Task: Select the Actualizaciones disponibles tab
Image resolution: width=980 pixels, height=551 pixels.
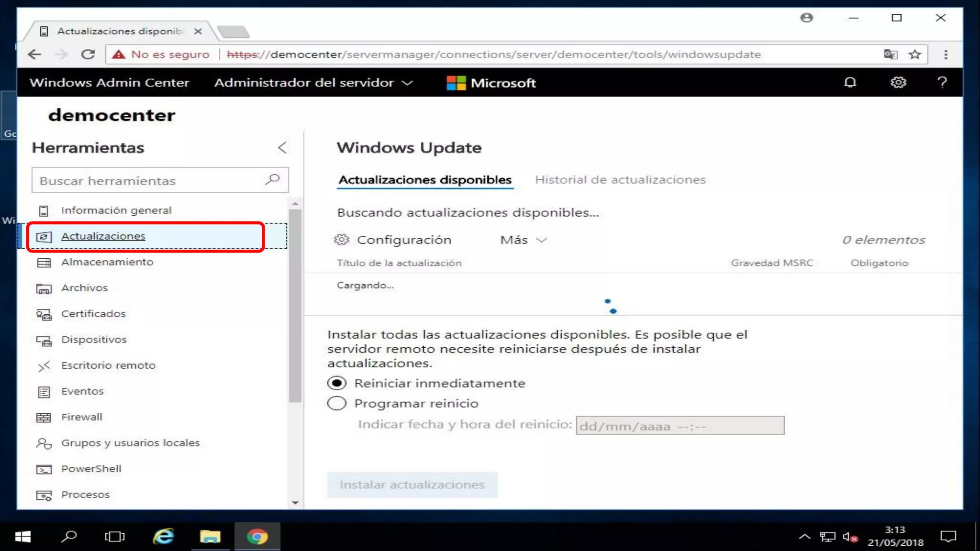Action: [425, 180]
